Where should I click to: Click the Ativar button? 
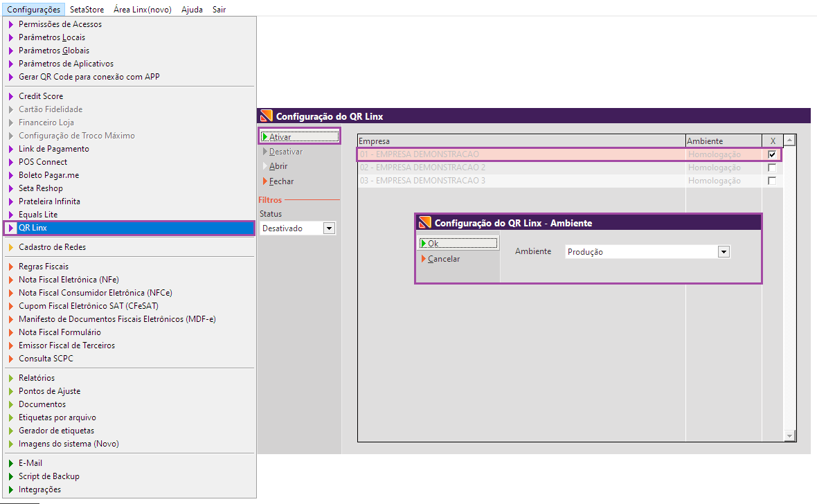300,136
